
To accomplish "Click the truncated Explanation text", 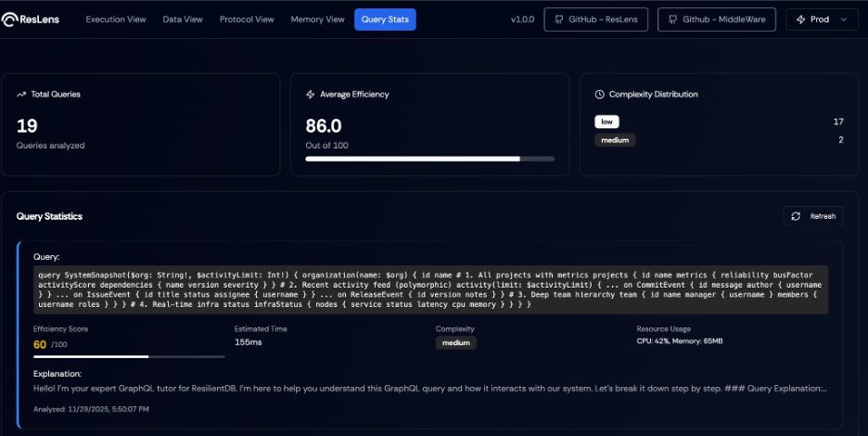I will coord(429,389).
